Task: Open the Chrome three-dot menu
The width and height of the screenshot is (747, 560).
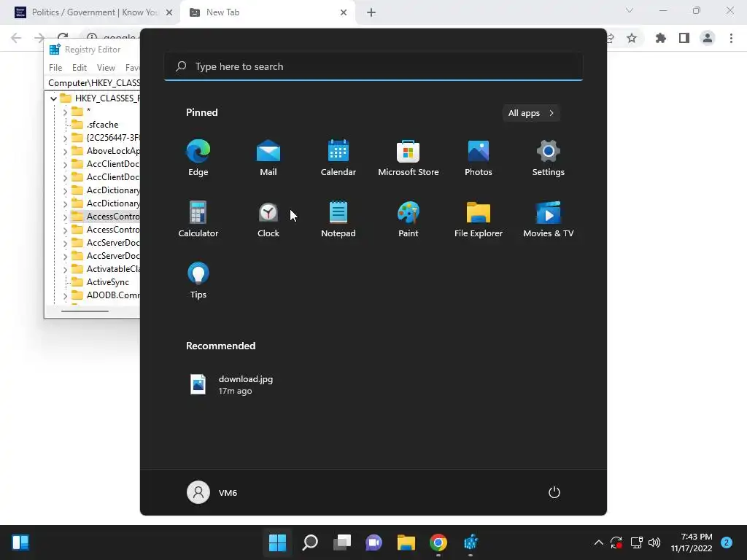Action: [731, 38]
